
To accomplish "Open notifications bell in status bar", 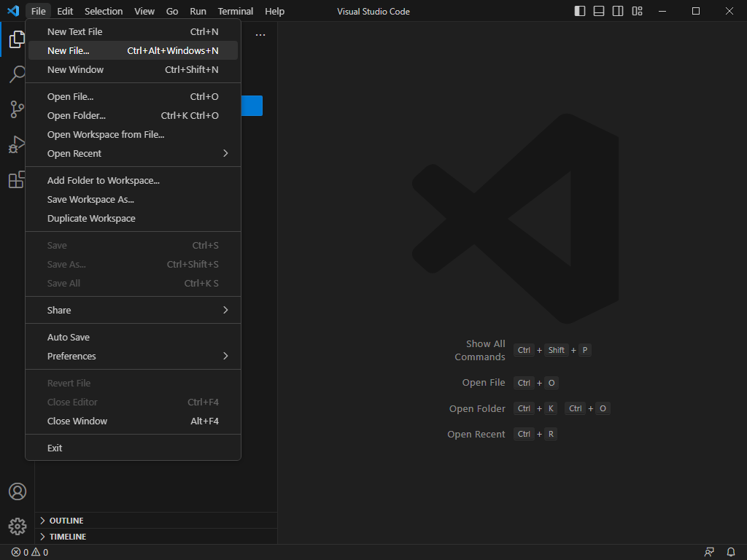I will point(731,552).
